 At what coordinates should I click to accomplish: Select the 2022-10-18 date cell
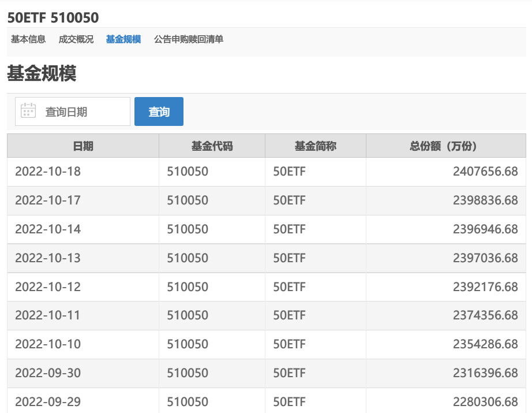point(48,172)
